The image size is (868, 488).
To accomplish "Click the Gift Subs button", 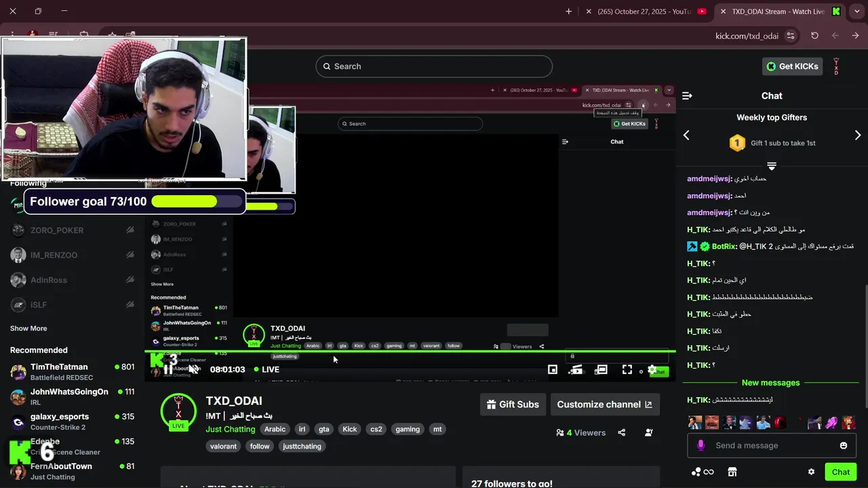I will [513, 405].
